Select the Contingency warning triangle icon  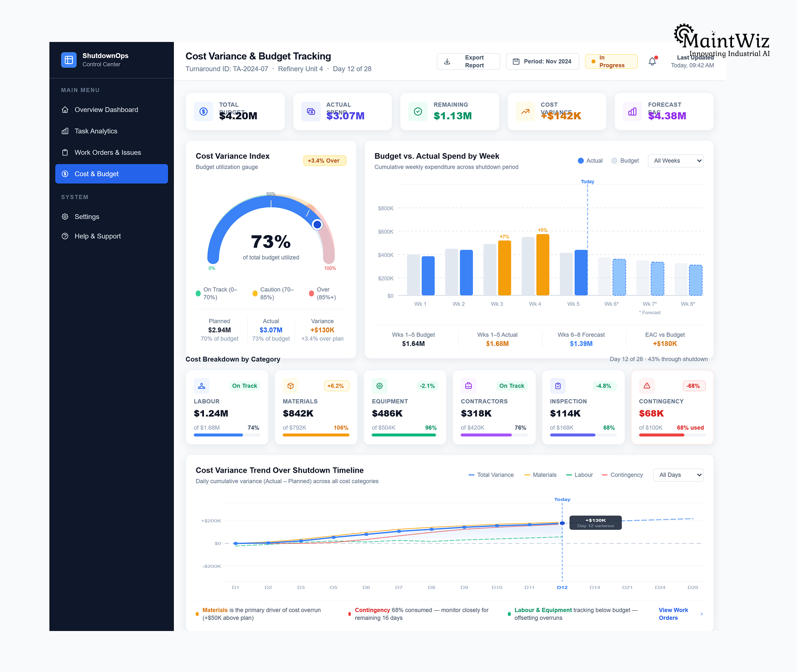tap(647, 385)
